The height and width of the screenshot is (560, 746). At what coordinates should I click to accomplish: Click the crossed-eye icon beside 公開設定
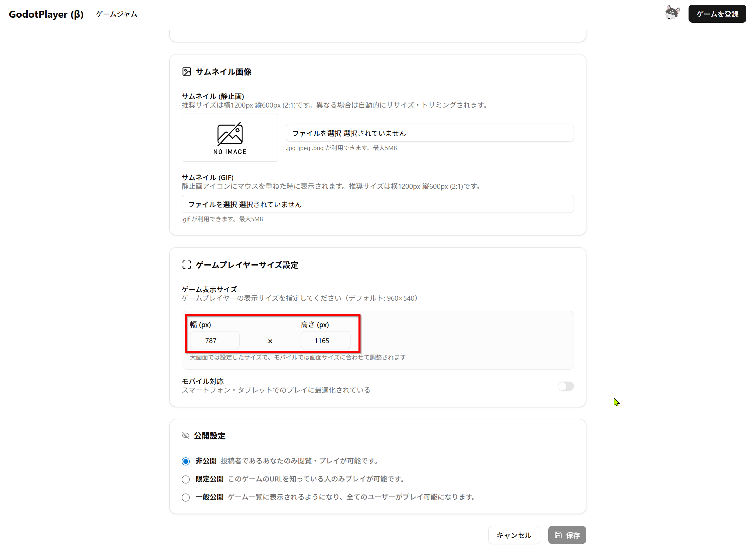point(185,435)
